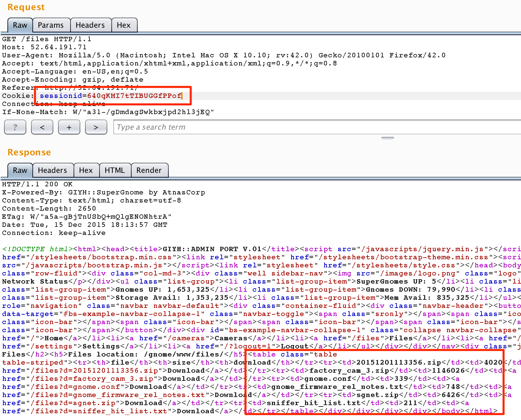Viewport: 521px width, 420px height.
Task: Open the response Hex tab
Action: click(86, 170)
